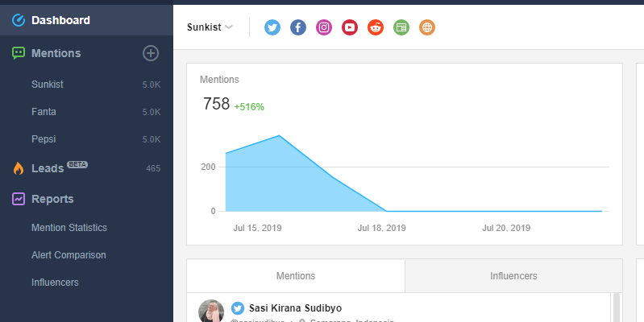Click the Reports chart icon
Image resolution: width=644 pixels, height=322 pixels.
point(19,199)
